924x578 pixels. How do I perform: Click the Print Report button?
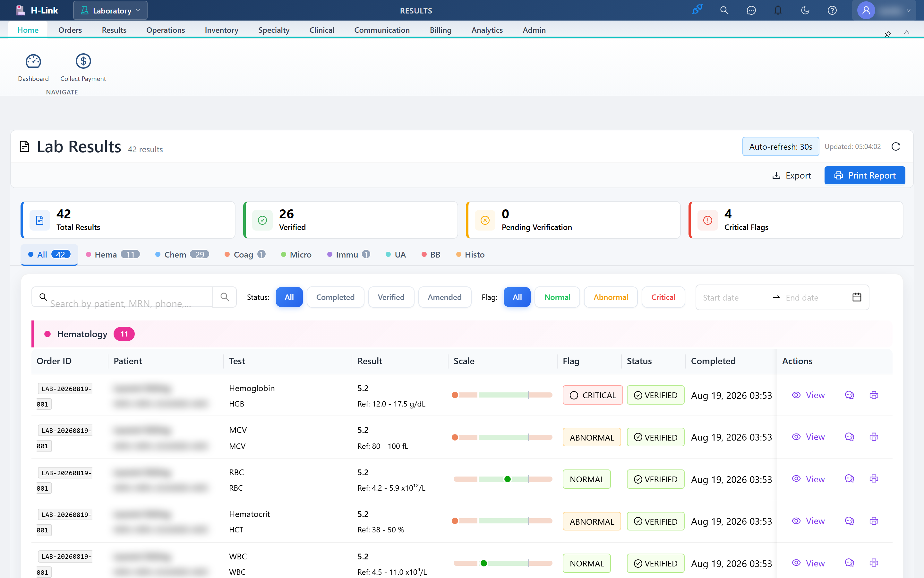[x=864, y=175]
